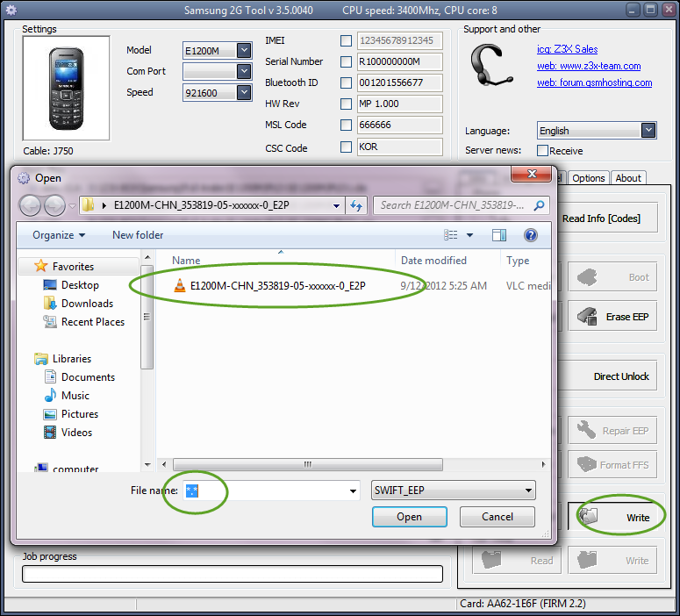Click the Direct Unlock button
680x616 pixels.
pyautogui.click(x=608, y=376)
